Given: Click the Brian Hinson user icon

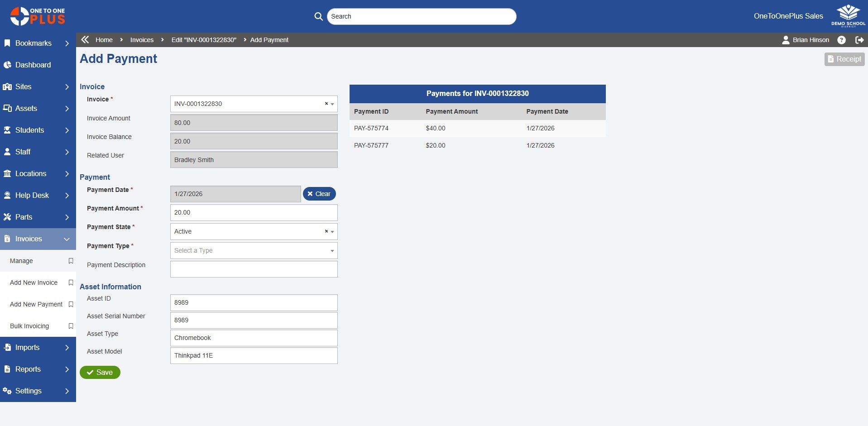Looking at the screenshot, I should 786,40.
